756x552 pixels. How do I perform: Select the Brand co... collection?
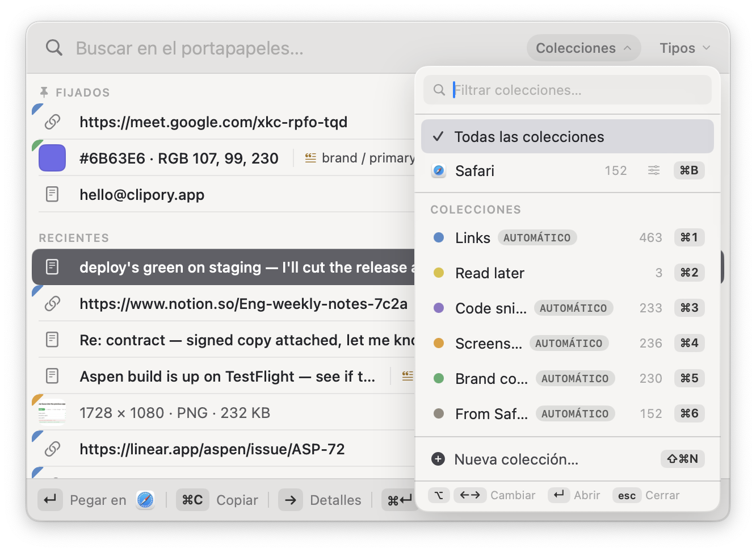click(568, 378)
